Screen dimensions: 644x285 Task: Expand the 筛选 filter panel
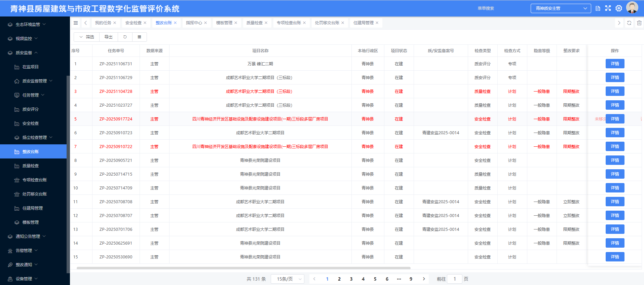86,37
